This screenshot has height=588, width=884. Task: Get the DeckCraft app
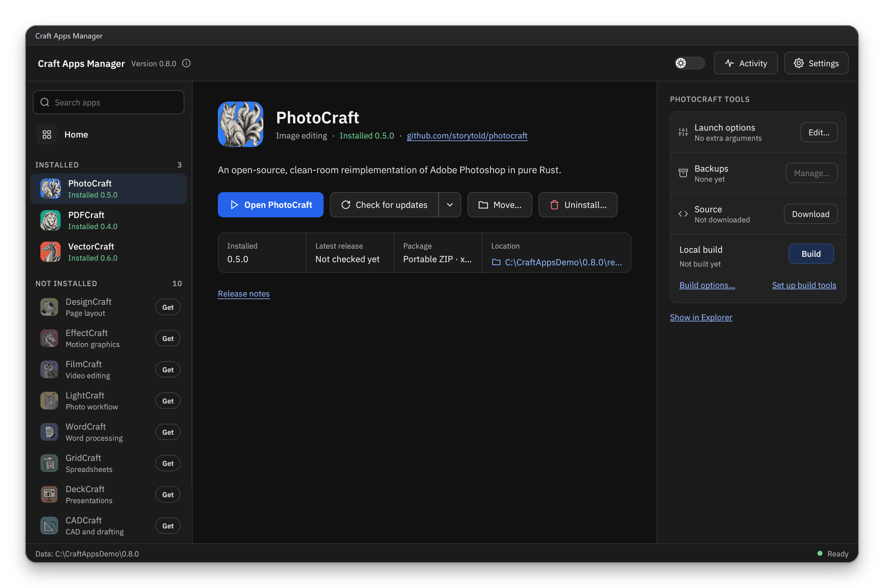(168, 495)
